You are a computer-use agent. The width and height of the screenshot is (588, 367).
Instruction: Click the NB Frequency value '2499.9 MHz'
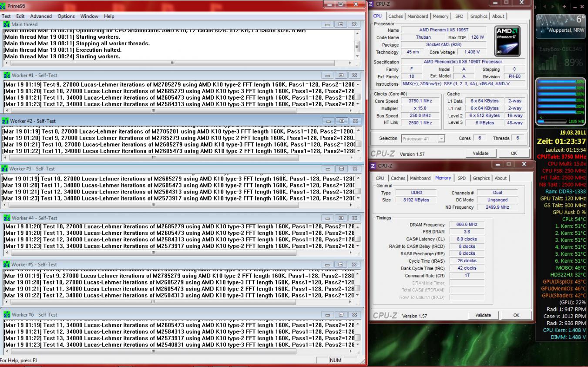[x=497, y=207]
